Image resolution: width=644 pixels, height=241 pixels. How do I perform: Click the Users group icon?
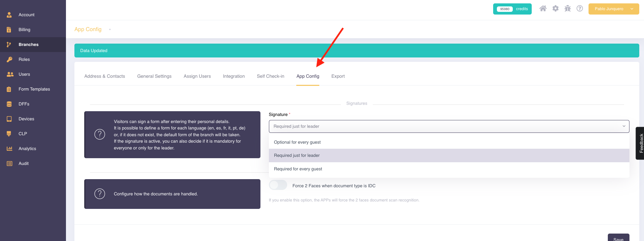[10, 74]
